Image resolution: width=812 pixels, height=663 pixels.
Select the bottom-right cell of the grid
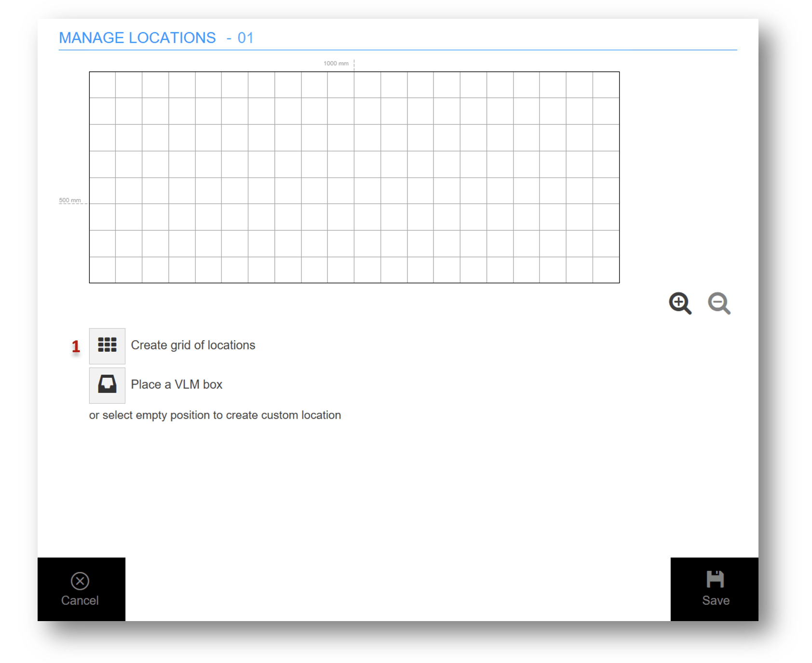click(606, 270)
